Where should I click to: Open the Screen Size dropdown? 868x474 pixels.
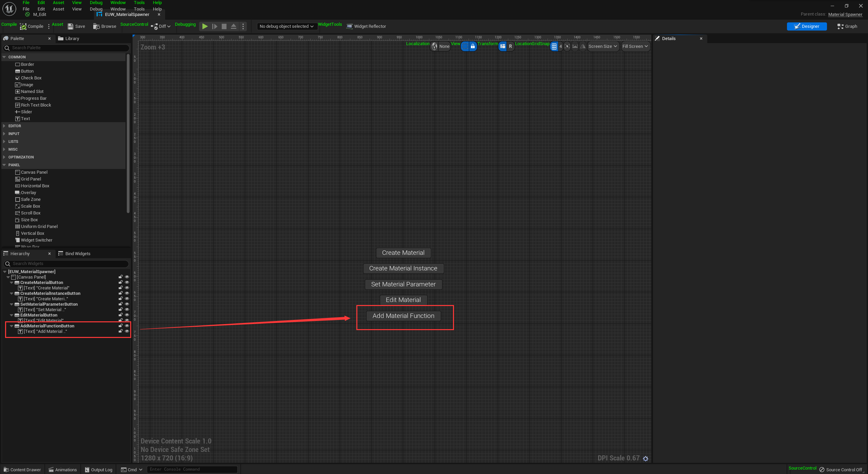603,46
